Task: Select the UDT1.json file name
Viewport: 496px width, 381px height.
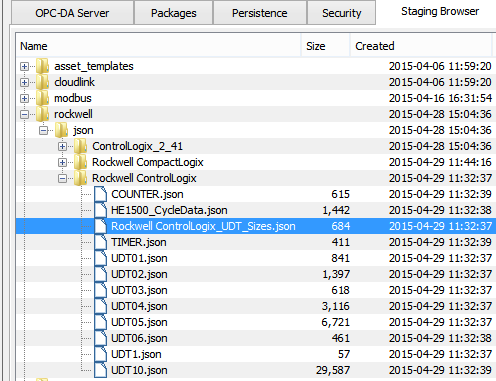Action: tap(136, 354)
